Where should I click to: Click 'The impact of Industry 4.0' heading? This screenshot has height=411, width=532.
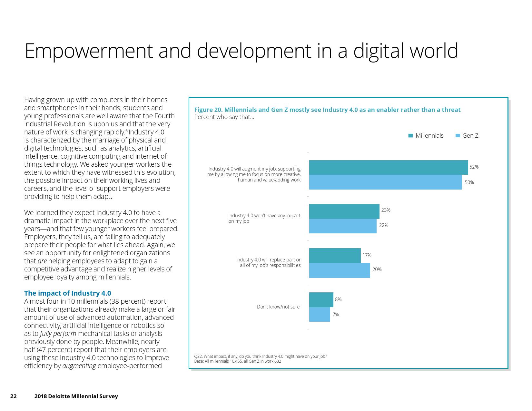click(x=67, y=293)
